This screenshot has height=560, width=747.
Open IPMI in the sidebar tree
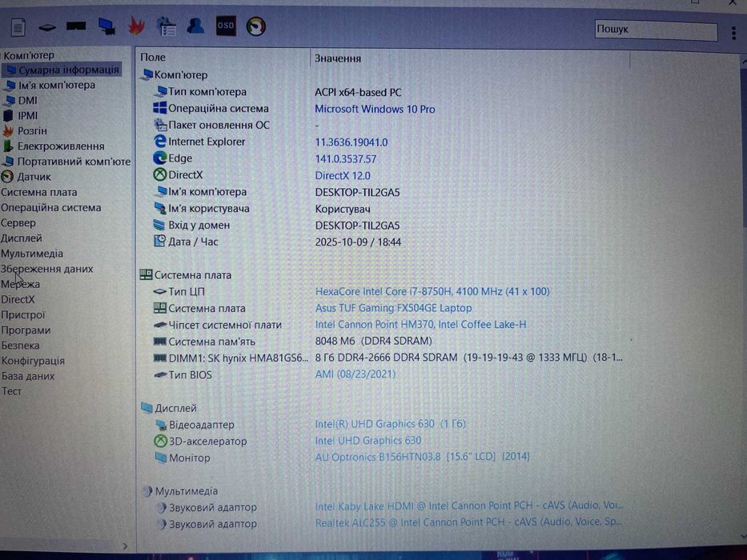coord(28,116)
